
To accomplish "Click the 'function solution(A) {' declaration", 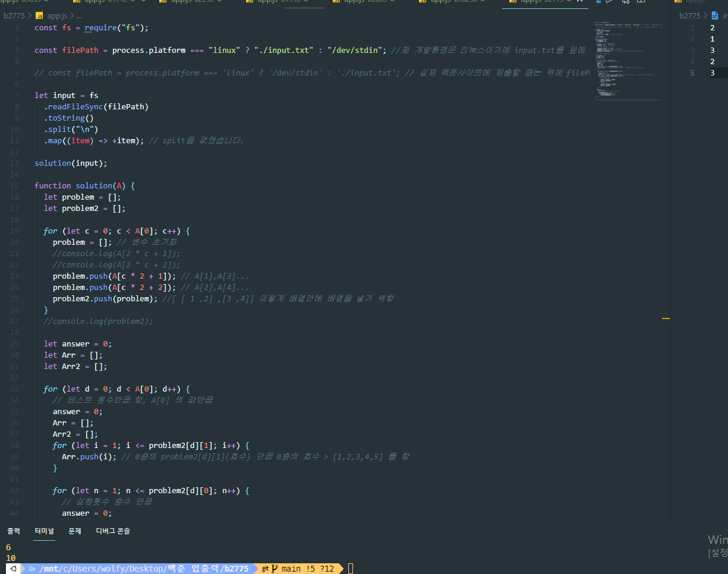I will [x=84, y=185].
